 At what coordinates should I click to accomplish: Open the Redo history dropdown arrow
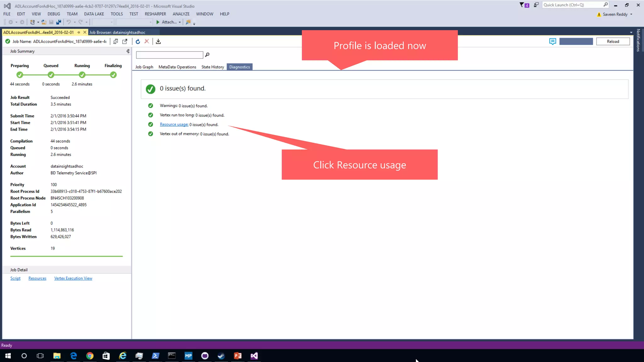86,22
